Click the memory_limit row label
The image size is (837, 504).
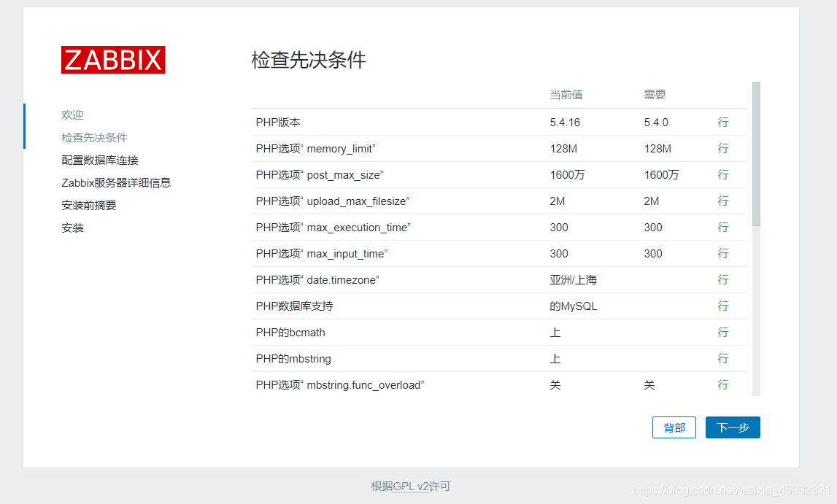315,149
